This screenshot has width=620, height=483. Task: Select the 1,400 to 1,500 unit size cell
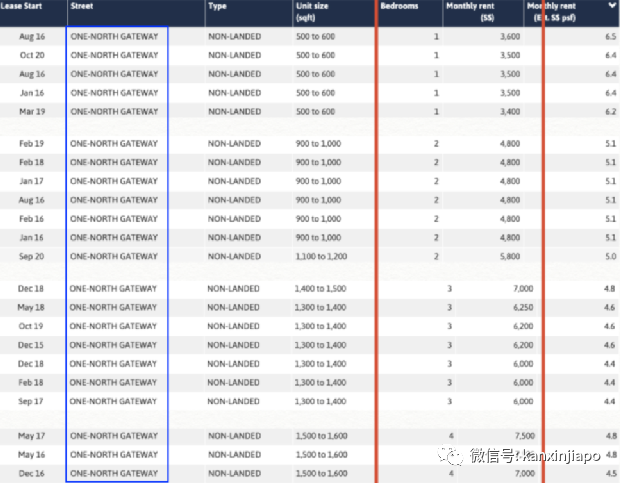click(x=320, y=288)
